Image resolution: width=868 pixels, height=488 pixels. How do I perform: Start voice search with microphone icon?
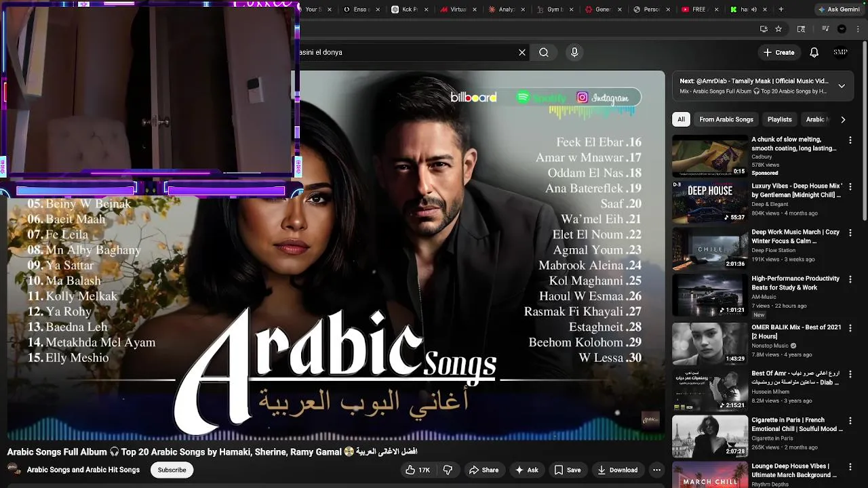tap(574, 52)
